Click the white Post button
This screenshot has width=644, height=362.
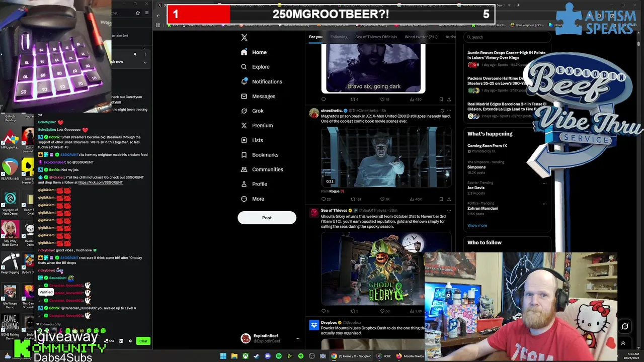click(267, 218)
